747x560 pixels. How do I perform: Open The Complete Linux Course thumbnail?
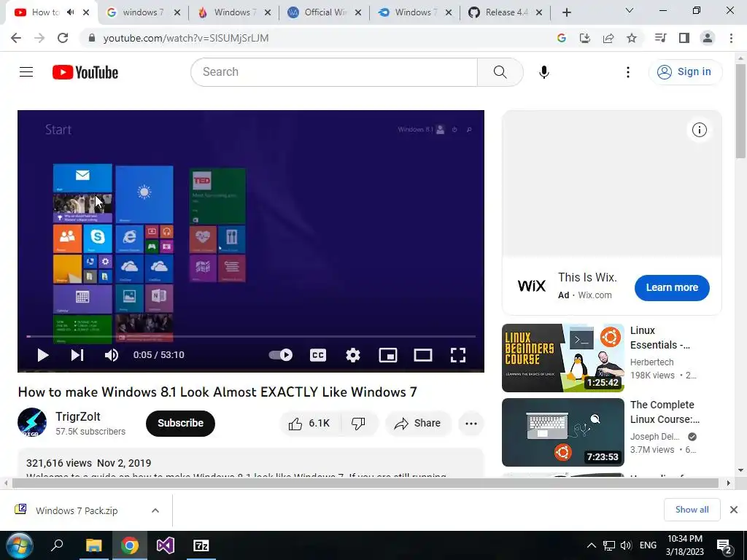pyautogui.click(x=562, y=432)
